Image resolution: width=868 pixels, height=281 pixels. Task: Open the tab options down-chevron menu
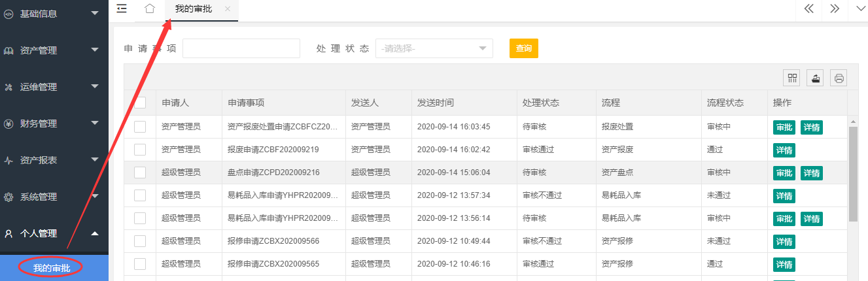click(x=859, y=8)
